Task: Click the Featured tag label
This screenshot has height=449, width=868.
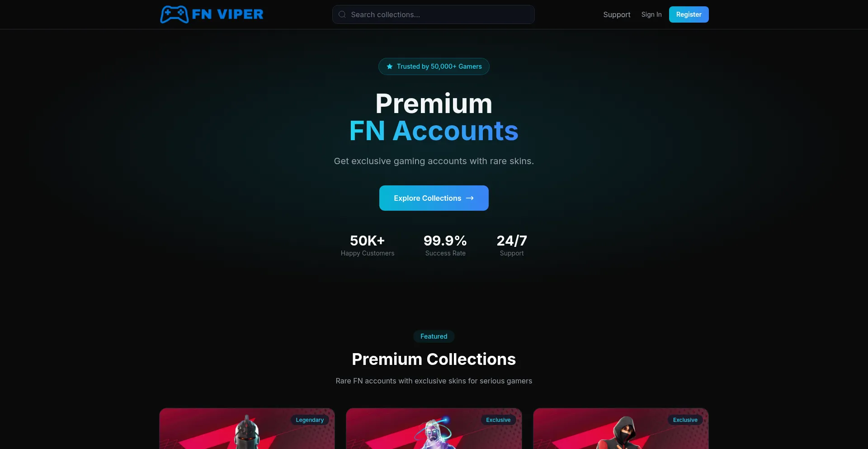Action: (434, 336)
